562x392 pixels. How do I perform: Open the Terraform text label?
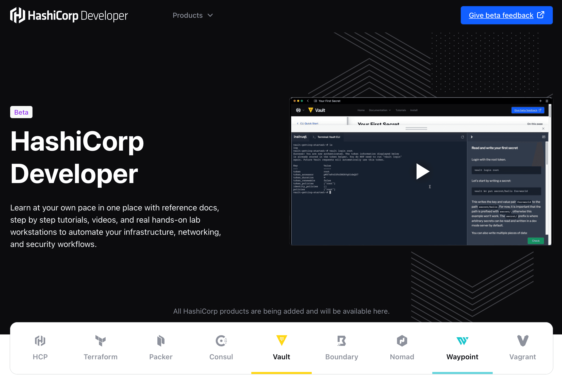[101, 357]
